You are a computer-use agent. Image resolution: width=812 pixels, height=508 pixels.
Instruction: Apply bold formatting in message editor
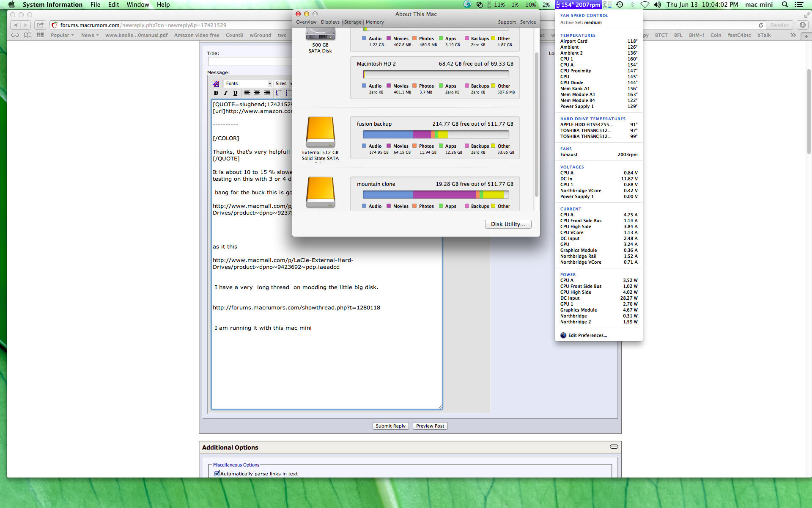216,93
